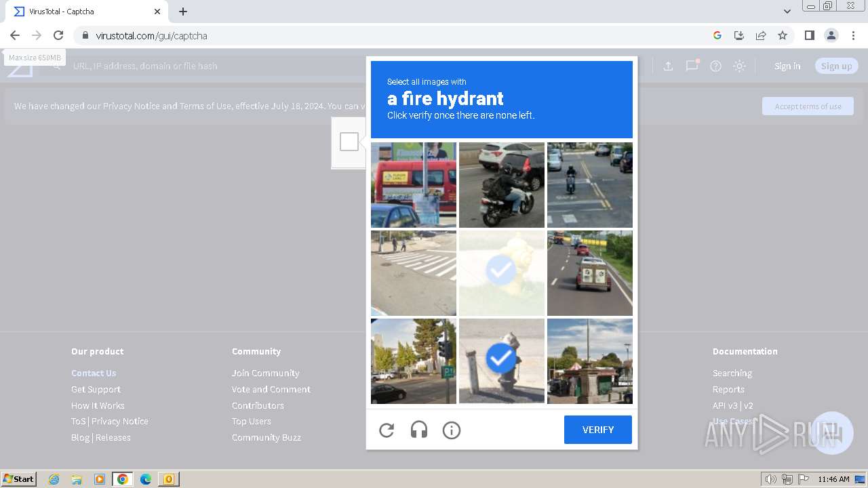
Task: Open the Community Buzz link
Action: 267,437
